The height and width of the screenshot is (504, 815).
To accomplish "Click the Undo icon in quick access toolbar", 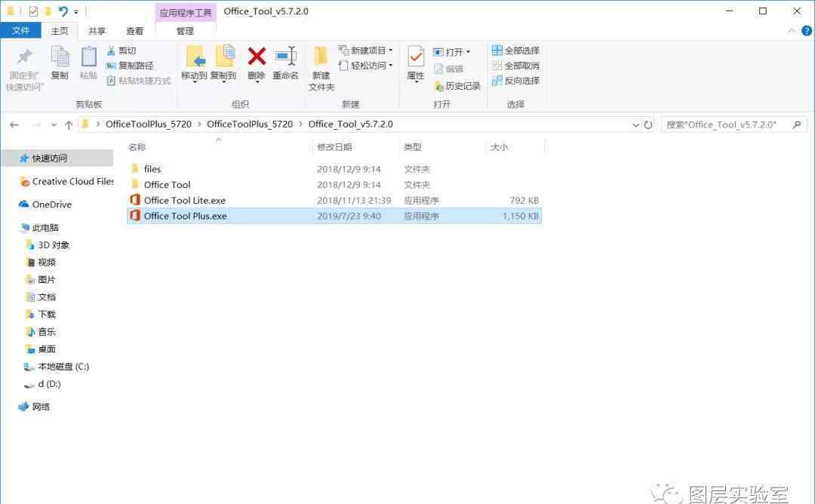I will point(63,11).
